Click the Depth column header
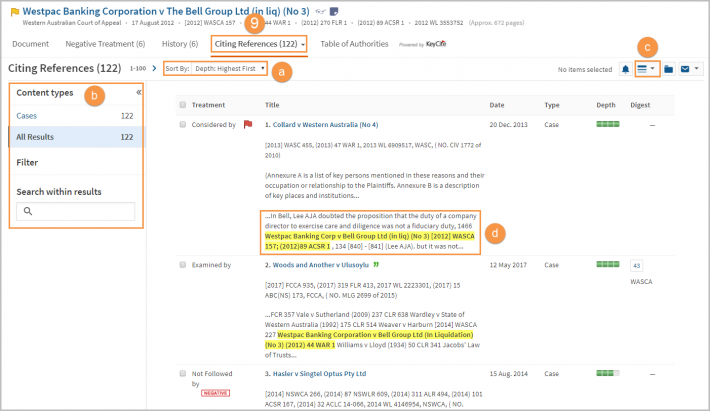 [x=605, y=105]
